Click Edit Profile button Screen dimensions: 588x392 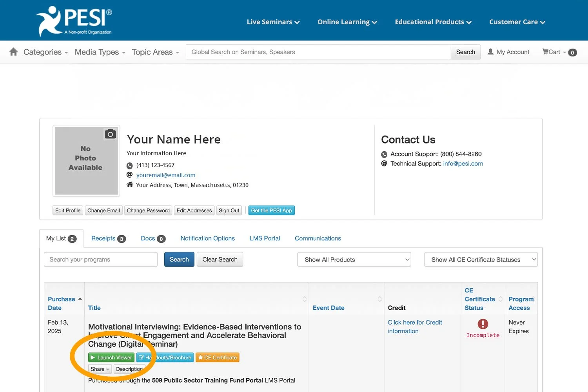pos(68,211)
